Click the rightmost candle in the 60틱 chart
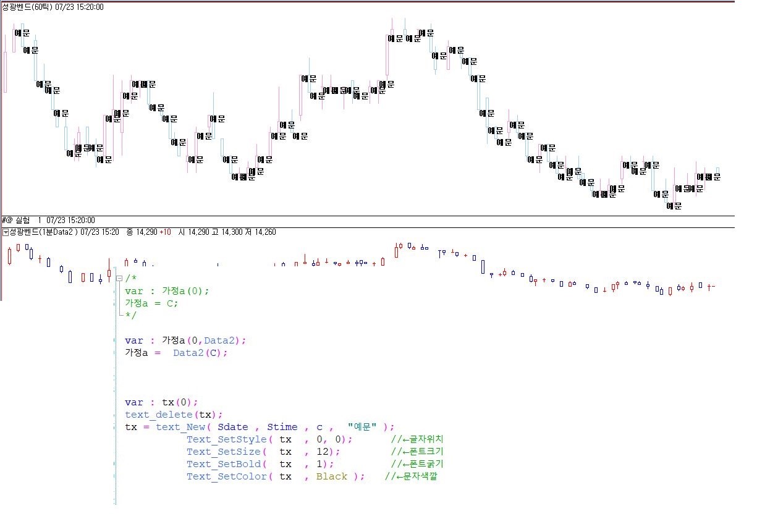Image resolution: width=757 pixels, height=532 pixels. pos(717,172)
